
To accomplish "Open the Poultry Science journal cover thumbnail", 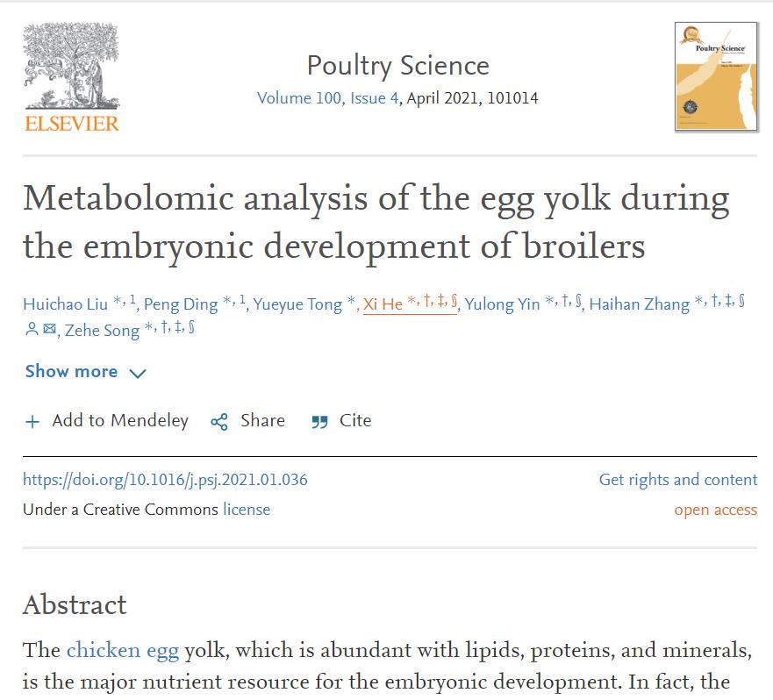I will 715,77.
